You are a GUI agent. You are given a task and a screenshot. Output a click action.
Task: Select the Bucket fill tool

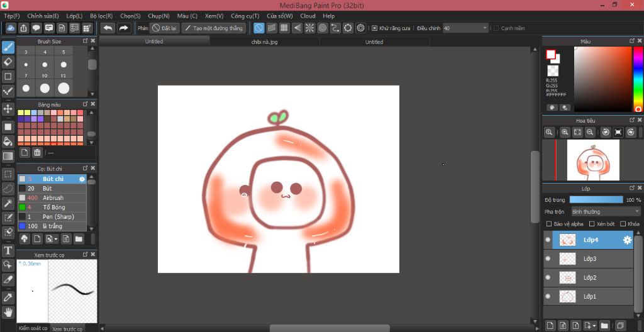coord(8,141)
